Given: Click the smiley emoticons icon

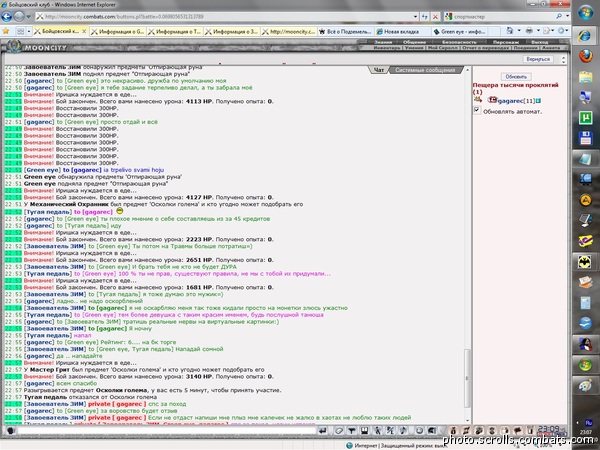Looking at the screenshot, I should coord(419,430).
